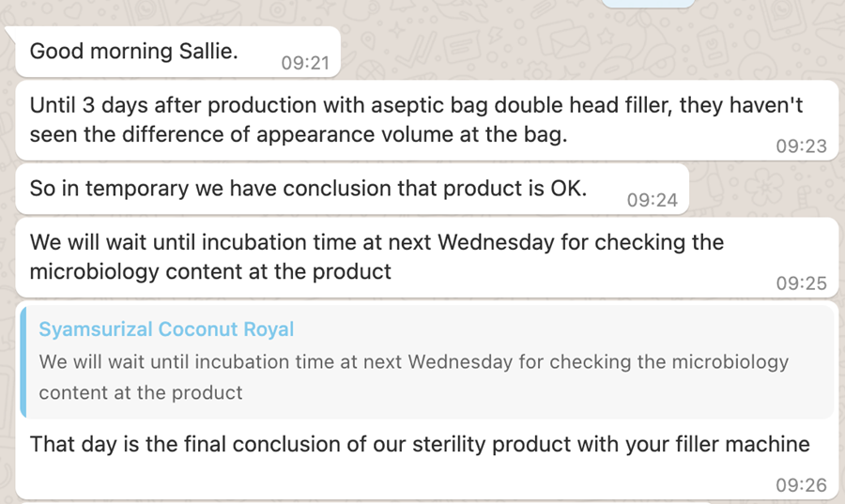Click the 09:24 timestamp
This screenshot has height=504, width=845.
[653, 200]
